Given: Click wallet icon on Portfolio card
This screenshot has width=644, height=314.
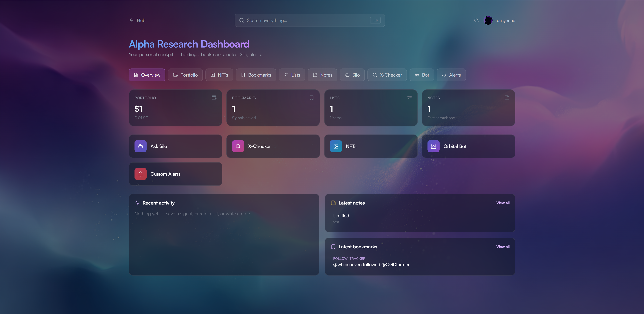Looking at the screenshot, I should coord(214,98).
